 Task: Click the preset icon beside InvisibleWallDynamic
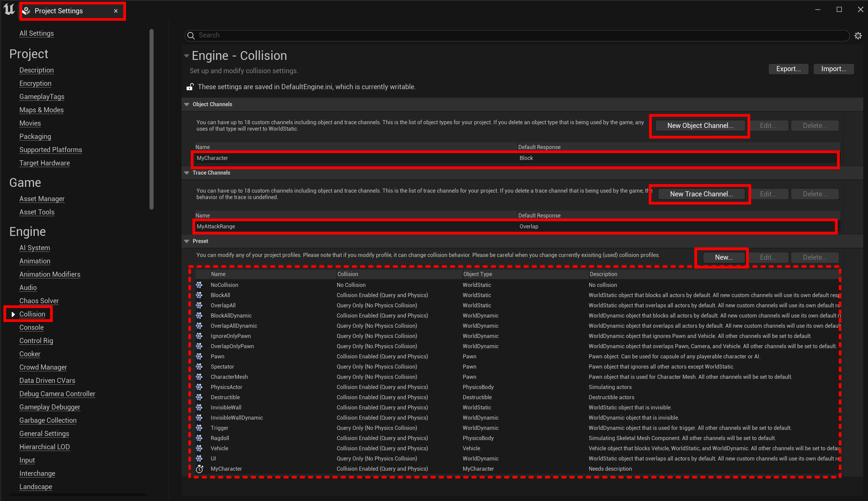click(199, 418)
